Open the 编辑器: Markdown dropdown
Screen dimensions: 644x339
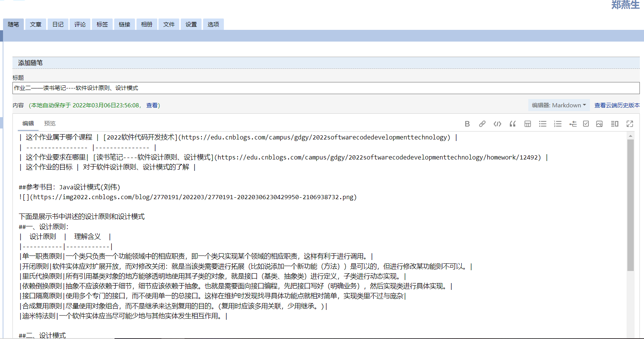(x=559, y=105)
